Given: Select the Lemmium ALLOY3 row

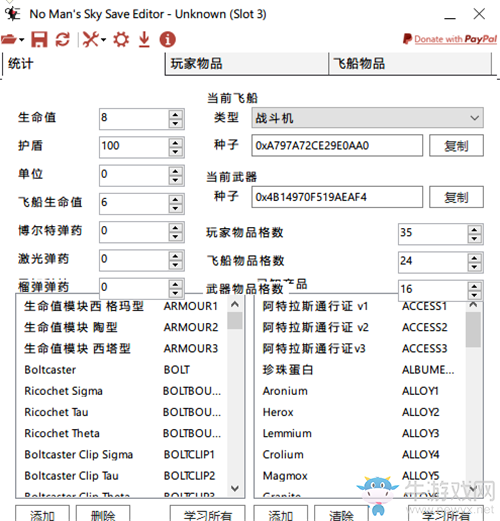Looking at the screenshot, I should click(360, 433).
